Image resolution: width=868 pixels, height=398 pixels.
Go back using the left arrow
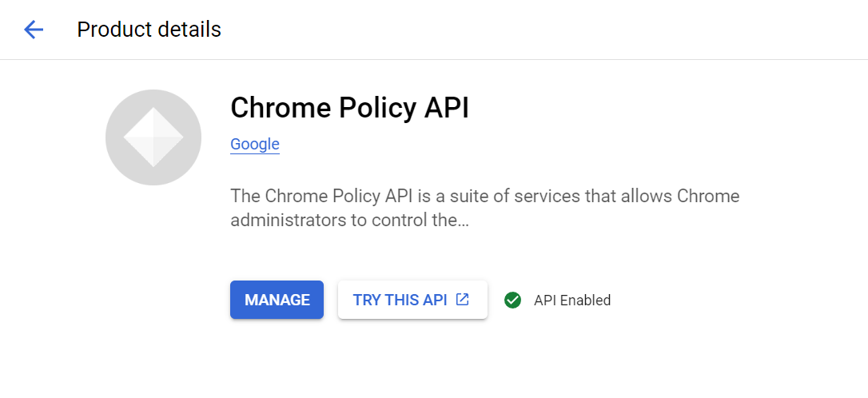click(x=33, y=30)
